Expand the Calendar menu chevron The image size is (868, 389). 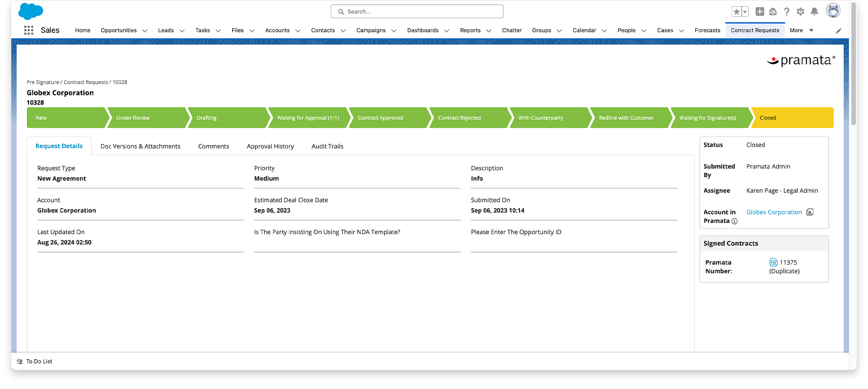coord(605,31)
